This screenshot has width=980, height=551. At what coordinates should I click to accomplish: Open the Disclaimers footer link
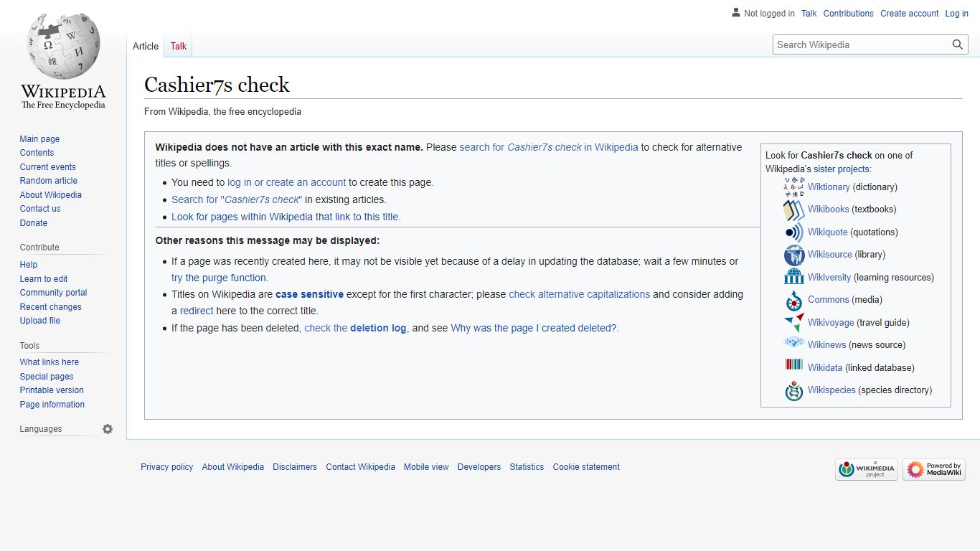pyautogui.click(x=295, y=467)
